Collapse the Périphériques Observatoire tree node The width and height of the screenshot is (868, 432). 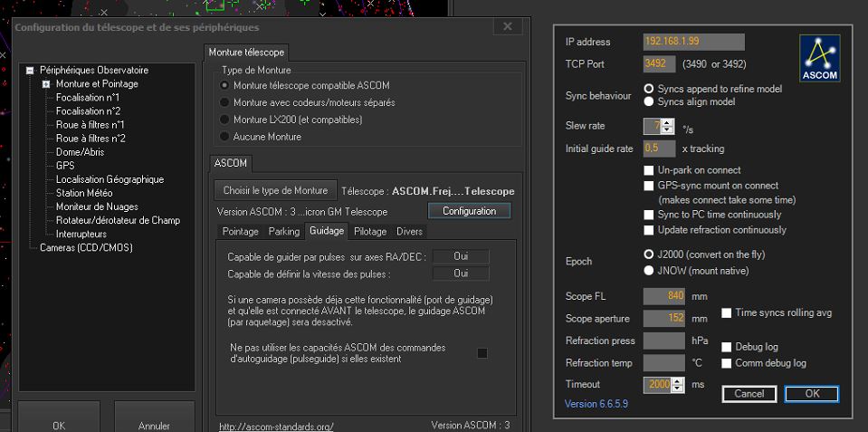click(x=30, y=71)
